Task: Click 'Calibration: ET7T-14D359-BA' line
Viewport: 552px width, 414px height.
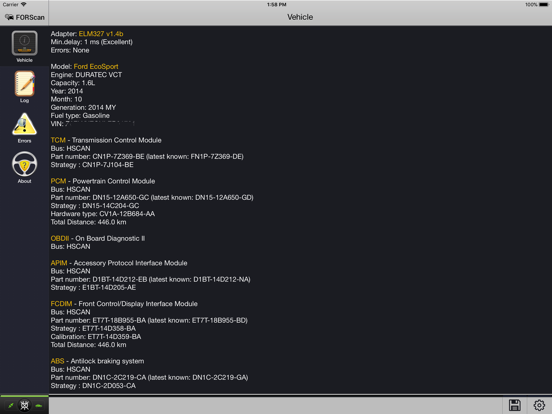Action: (96, 337)
